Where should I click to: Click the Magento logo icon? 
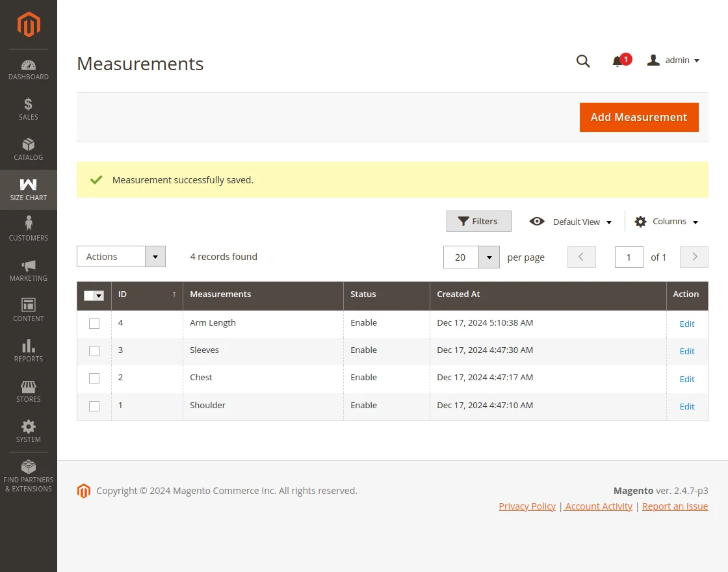[29, 25]
